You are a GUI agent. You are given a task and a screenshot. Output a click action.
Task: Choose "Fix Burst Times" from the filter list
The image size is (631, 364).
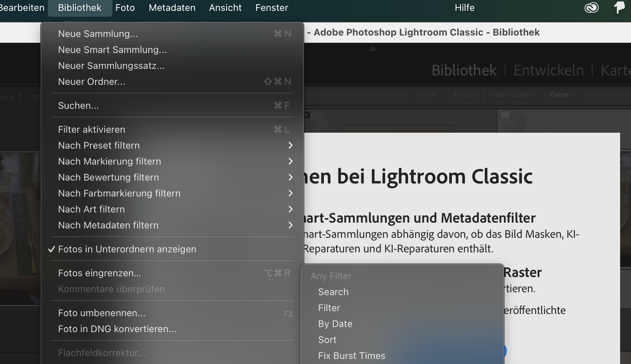(x=351, y=356)
